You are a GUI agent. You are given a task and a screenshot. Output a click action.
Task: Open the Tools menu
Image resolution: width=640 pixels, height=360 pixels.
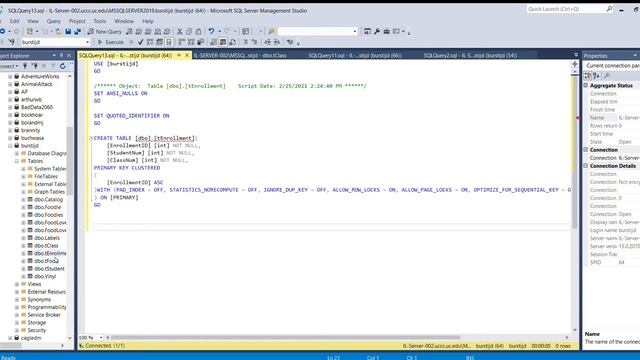point(100,21)
